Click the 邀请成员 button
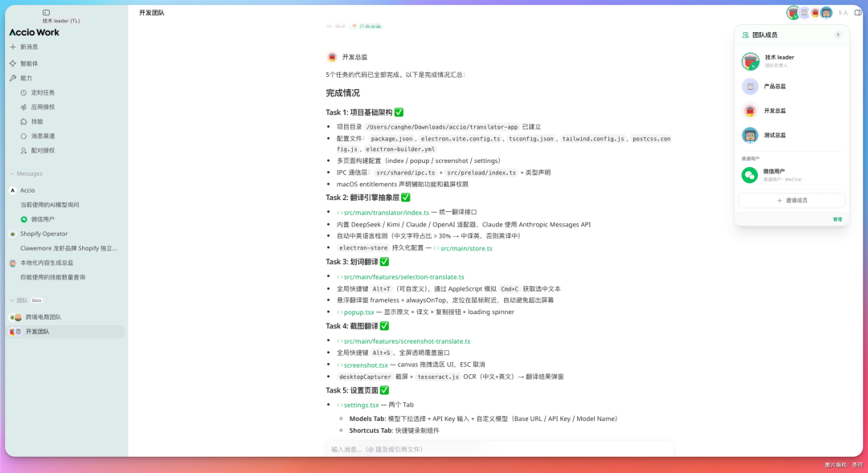This screenshot has width=868, height=473. click(791, 200)
